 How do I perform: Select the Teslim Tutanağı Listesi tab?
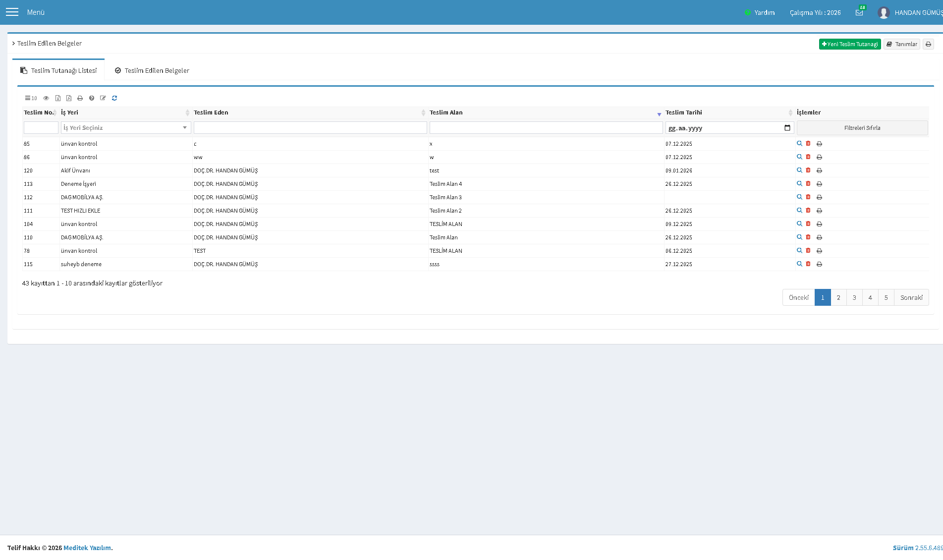(x=58, y=70)
